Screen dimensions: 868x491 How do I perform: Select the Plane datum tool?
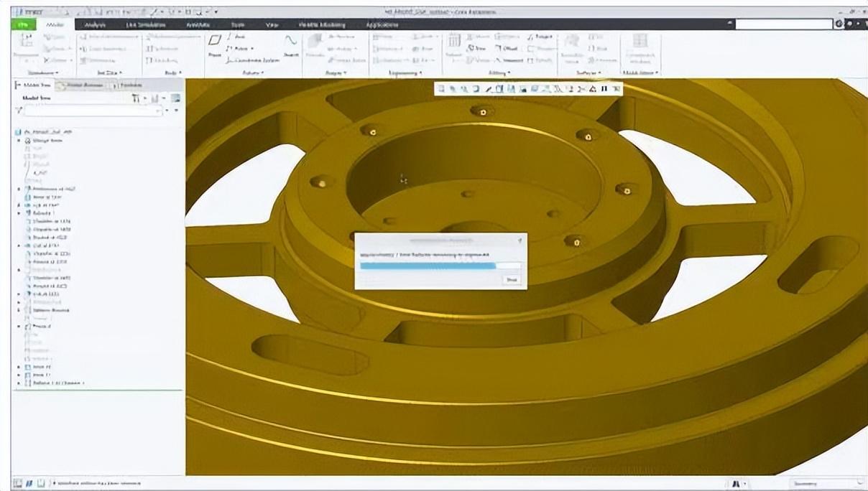pos(214,46)
